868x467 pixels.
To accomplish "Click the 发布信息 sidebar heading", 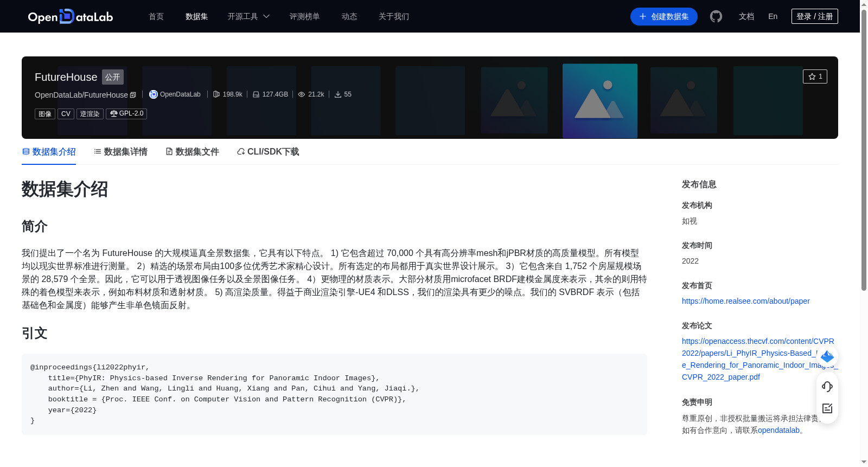I will point(699,184).
